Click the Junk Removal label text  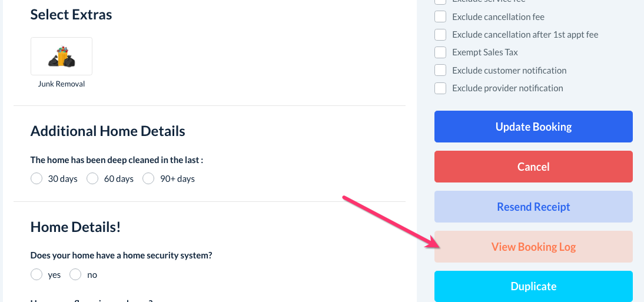click(x=61, y=84)
